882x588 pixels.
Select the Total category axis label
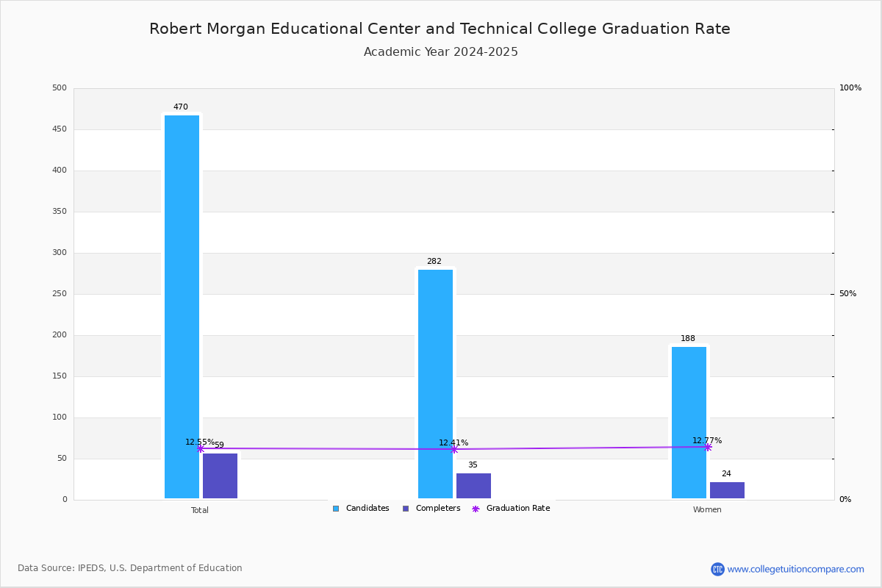click(x=200, y=510)
